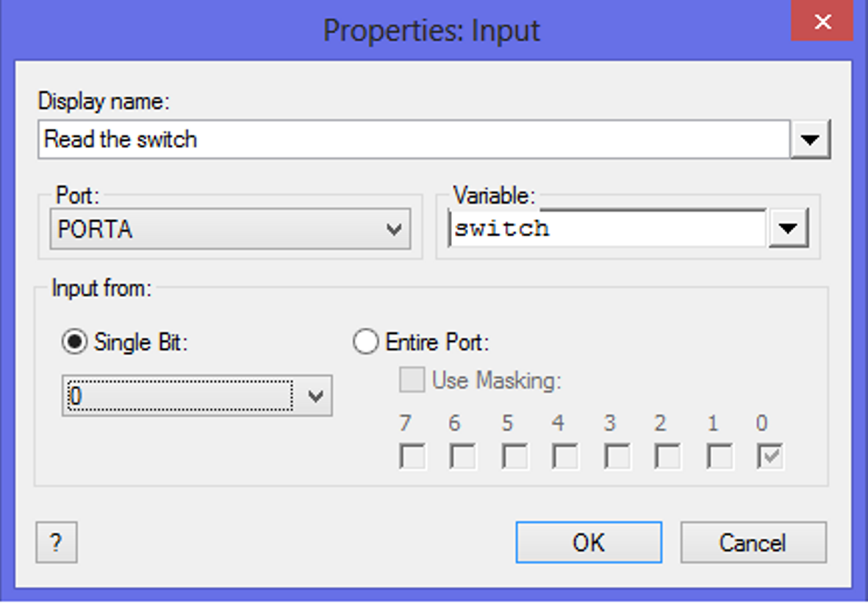Select the Single Bit radio button
The width and height of the screenshot is (868, 603).
(74, 343)
